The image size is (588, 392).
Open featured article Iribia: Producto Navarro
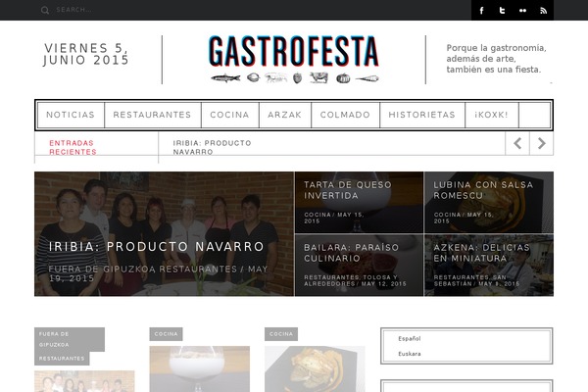click(157, 246)
